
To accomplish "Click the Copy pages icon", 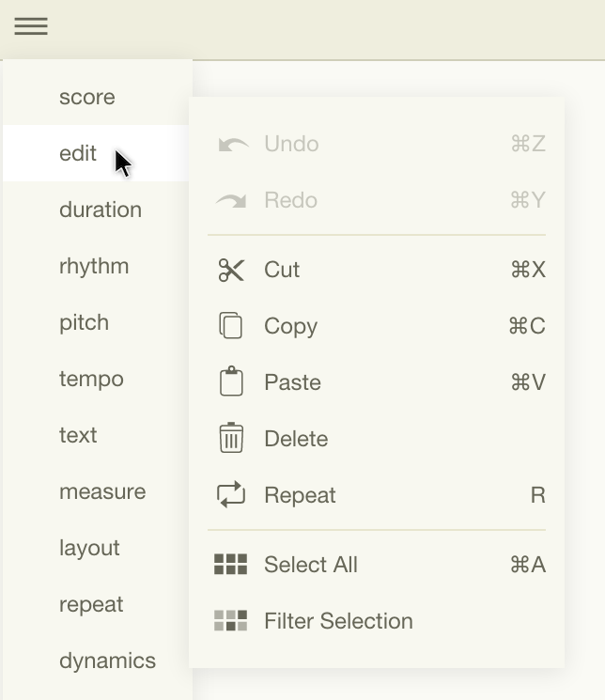I will coord(231,326).
